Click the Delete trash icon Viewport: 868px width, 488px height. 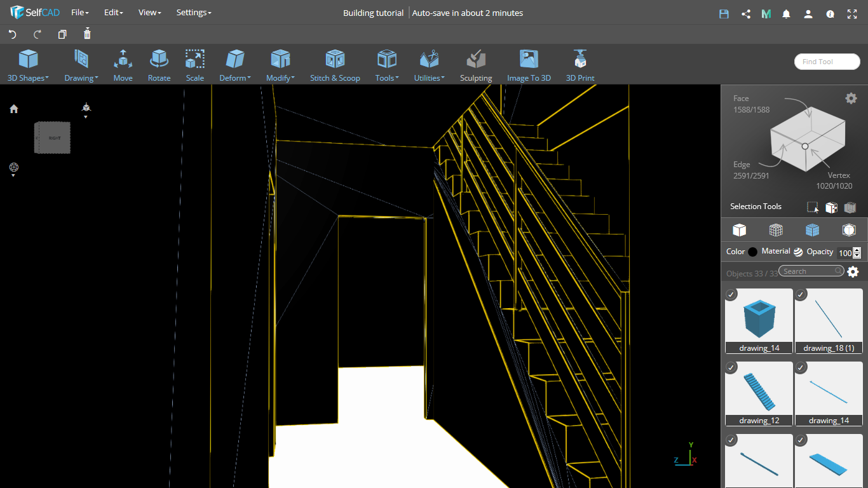(87, 34)
